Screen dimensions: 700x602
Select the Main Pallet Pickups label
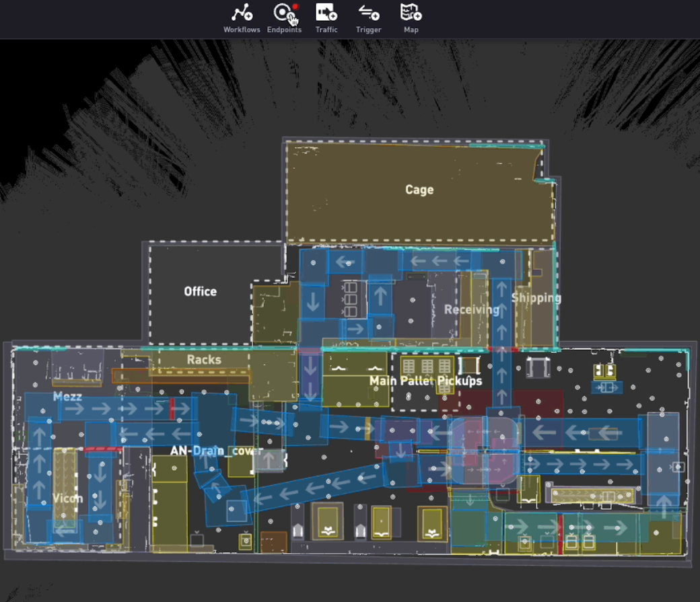426,381
